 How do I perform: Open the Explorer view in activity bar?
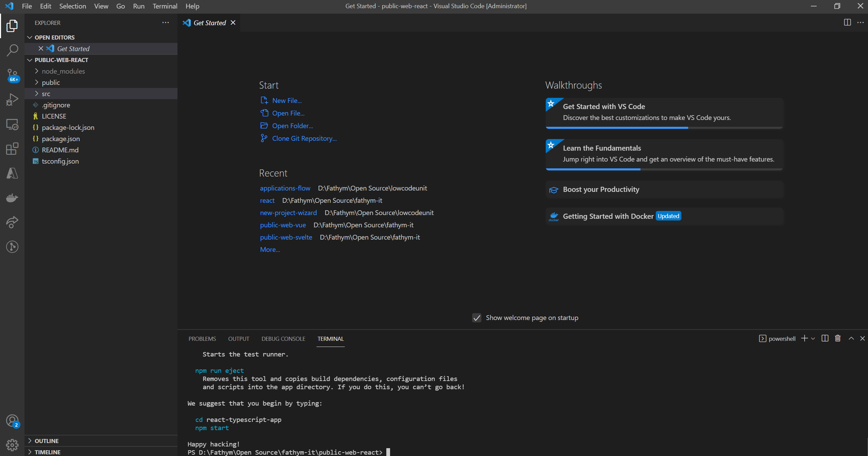tap(12, 26)
